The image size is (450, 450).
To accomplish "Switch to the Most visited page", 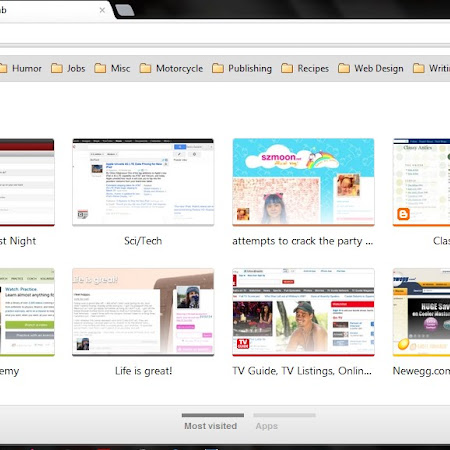I will [212, 422].
